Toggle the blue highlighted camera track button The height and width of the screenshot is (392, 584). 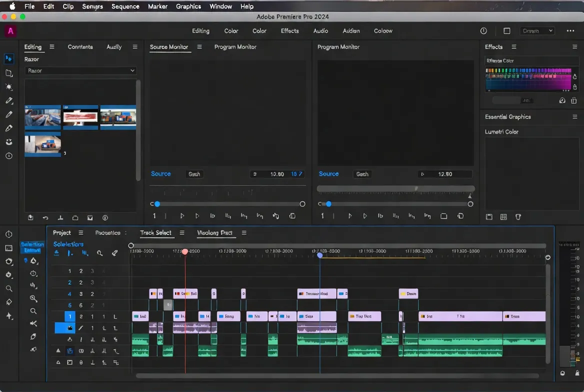click(x=65, y=328)
